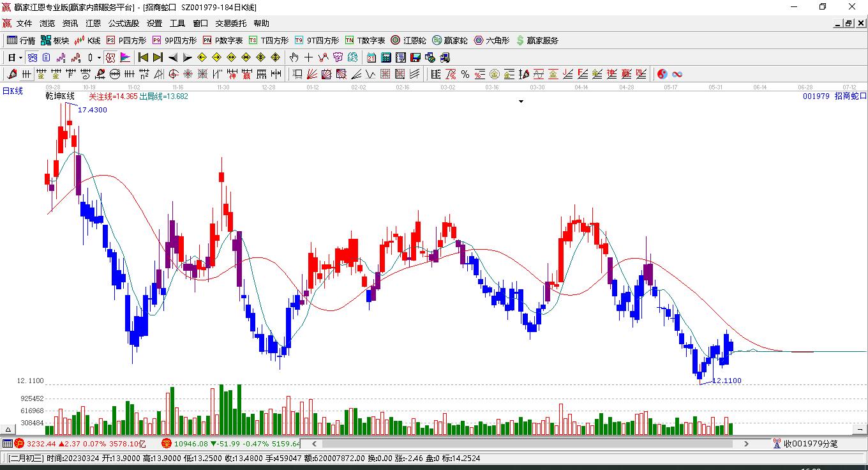Expand the candlestick style dropdown arrow
This screenshot has width=868, height=470.
click(99, 57)
